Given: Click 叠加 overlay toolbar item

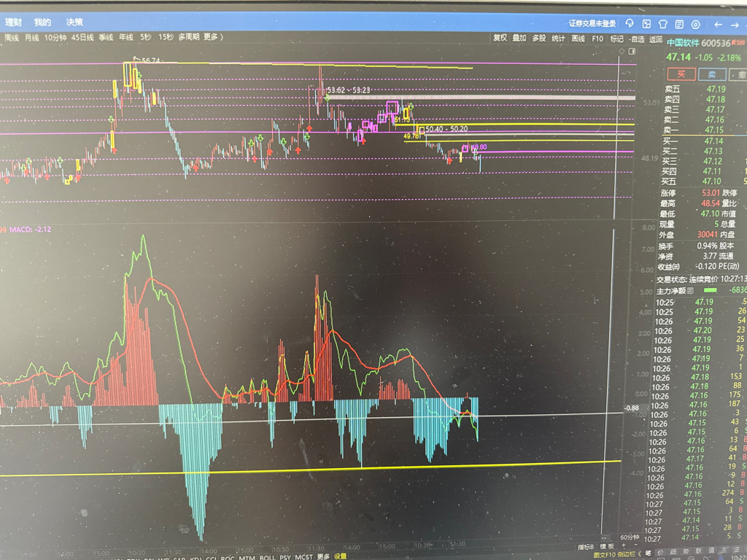Looking at the screenshot, I should 519,38.
